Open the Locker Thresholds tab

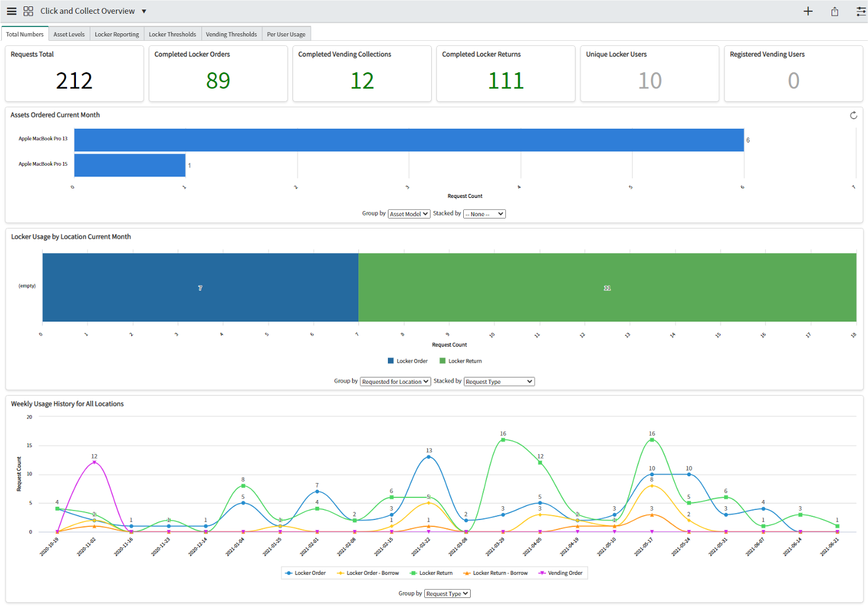(172, 35)
